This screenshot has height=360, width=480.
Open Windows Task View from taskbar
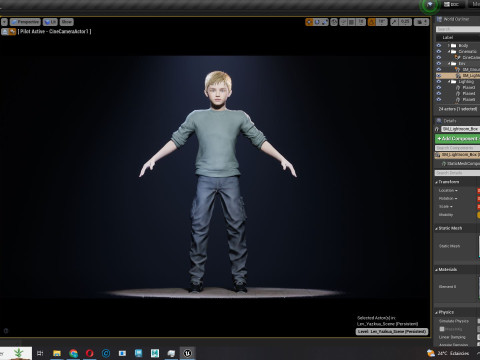point(40,353)
